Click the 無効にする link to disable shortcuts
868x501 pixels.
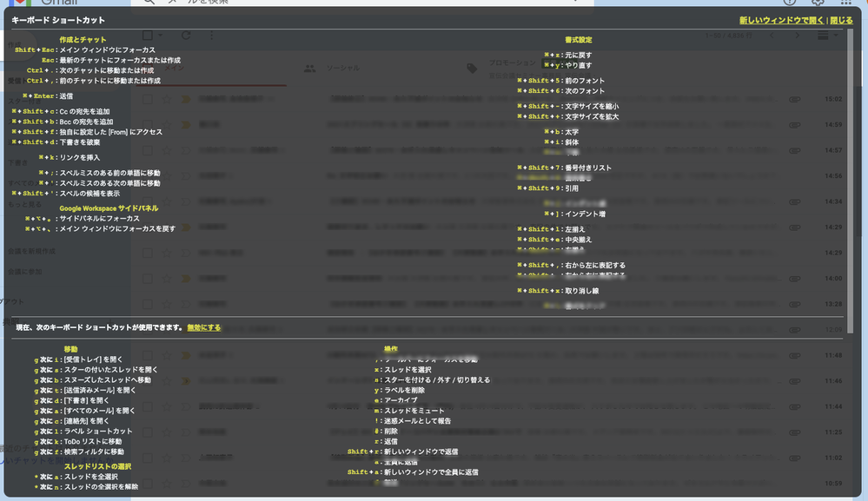203,328
